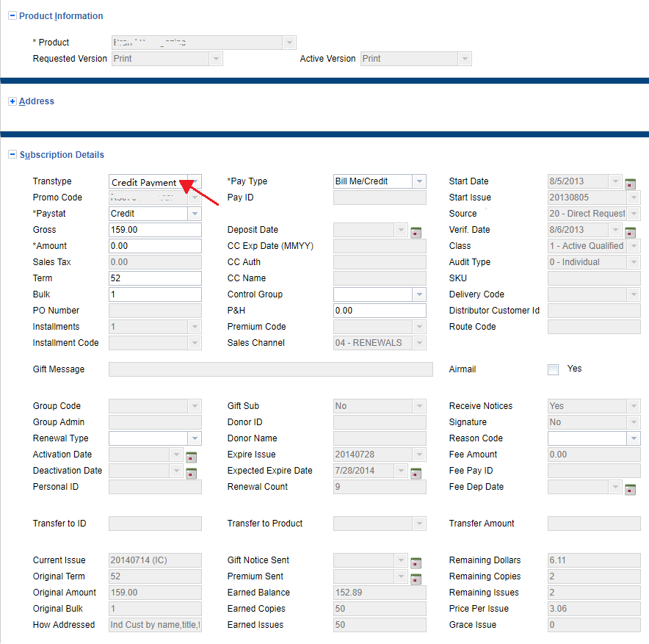Click the Gift Notice Sent calendar icon
The width and height of the screenshot is (649, 644).
tap(416, 562)
